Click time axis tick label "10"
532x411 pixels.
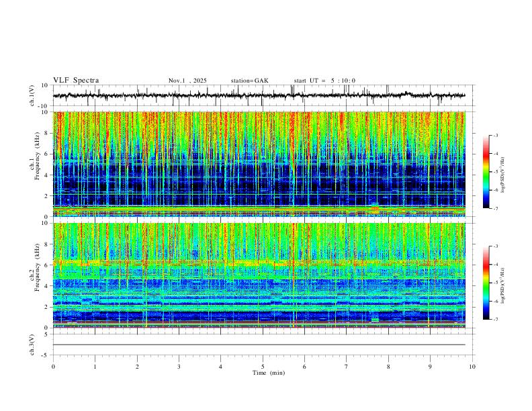[472, 367]
